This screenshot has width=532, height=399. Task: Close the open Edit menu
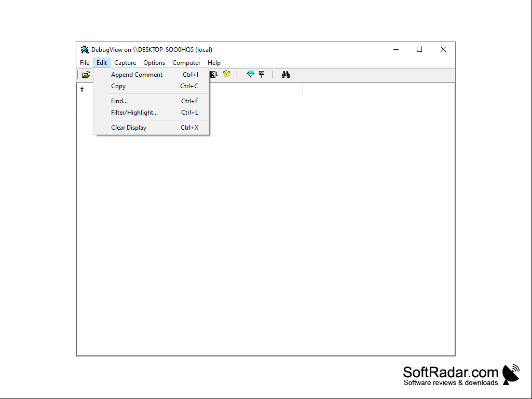(x=102, y=63)
